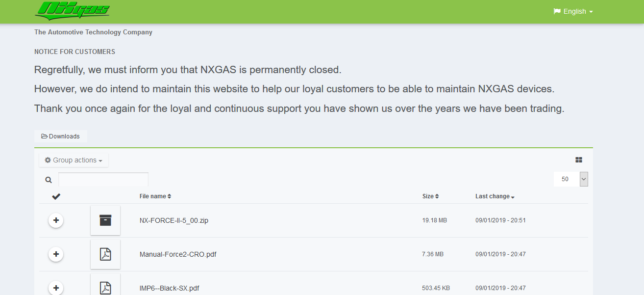Click the NXGAS logo
The image size is (644, 295).
coord(73,10)
